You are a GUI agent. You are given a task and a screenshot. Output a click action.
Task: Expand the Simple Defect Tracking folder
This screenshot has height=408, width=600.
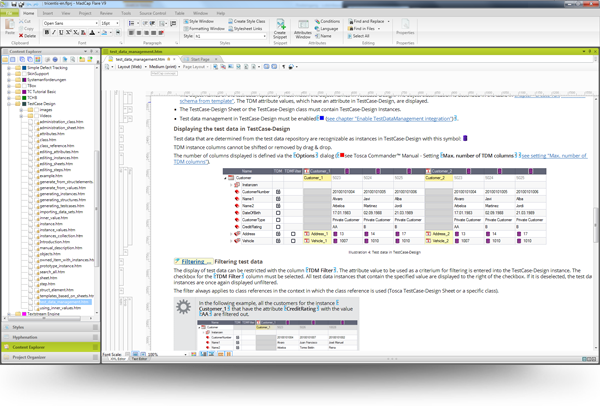(8, 68)
